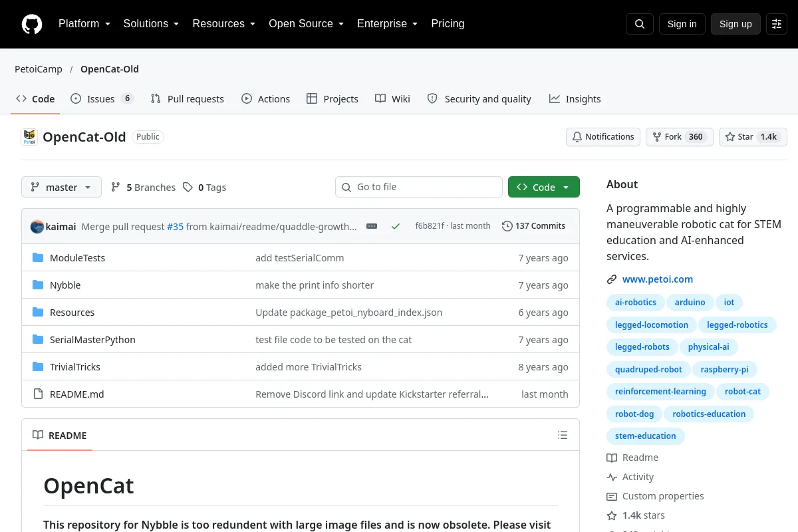
Task: Fork the repository
Action: click(x=679, y=137)
